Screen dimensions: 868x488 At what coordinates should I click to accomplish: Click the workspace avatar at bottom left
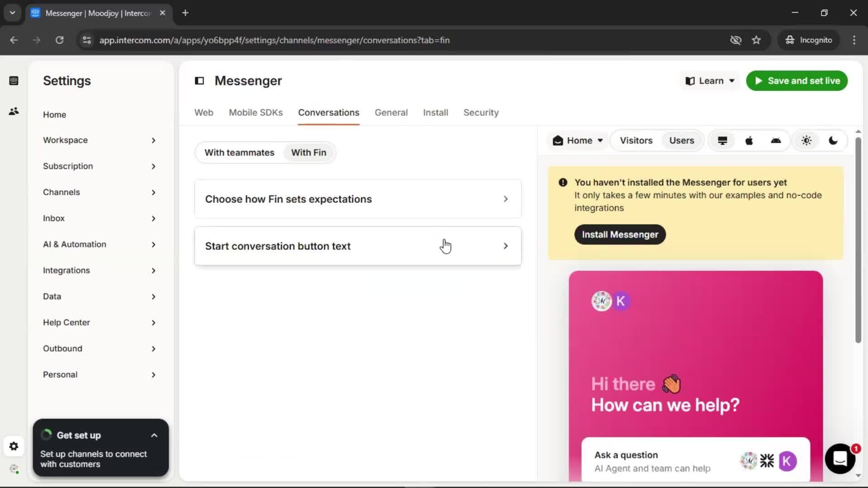(14, 469)
